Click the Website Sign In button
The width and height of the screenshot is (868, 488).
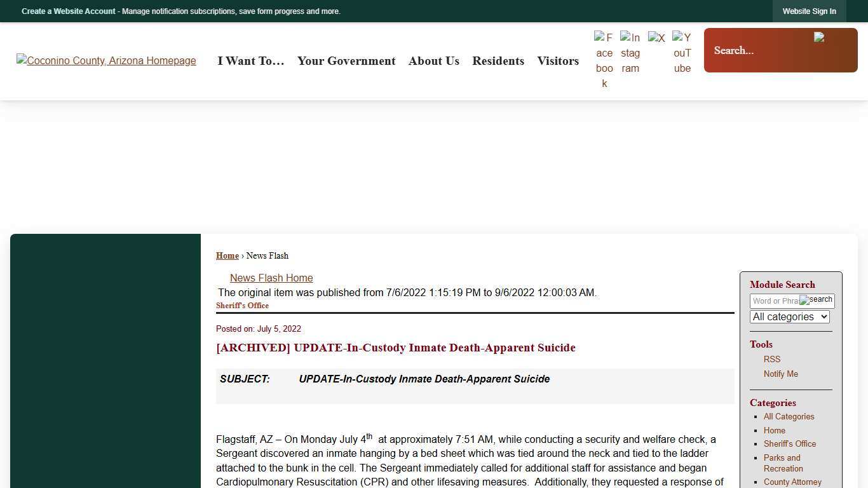point(809,11)
